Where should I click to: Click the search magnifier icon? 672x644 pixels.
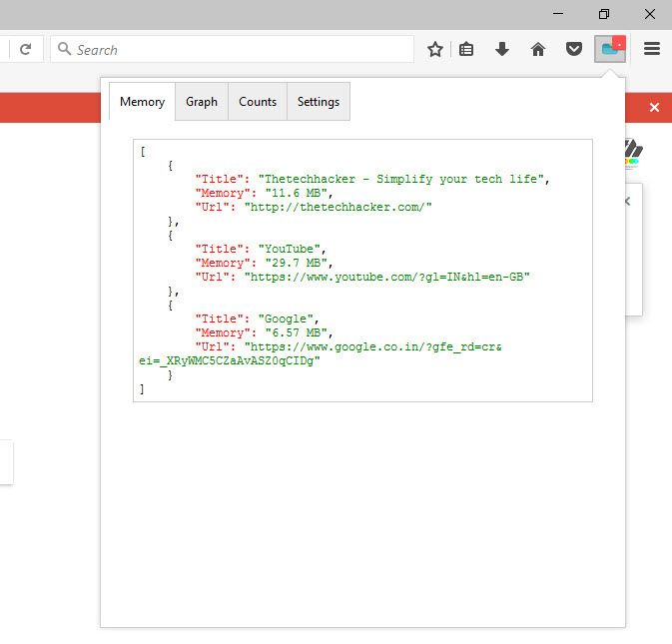(64, 49)
